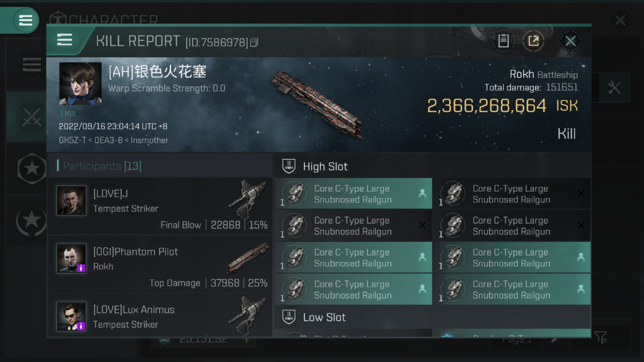
Task: Click the victim name [AH]银色火花塞
Action: pos(157,72)
